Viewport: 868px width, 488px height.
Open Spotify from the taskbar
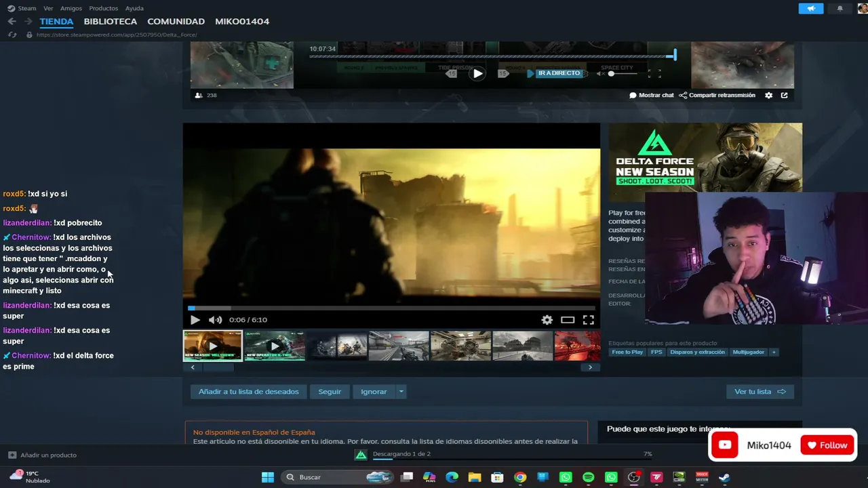click(589, 477)
